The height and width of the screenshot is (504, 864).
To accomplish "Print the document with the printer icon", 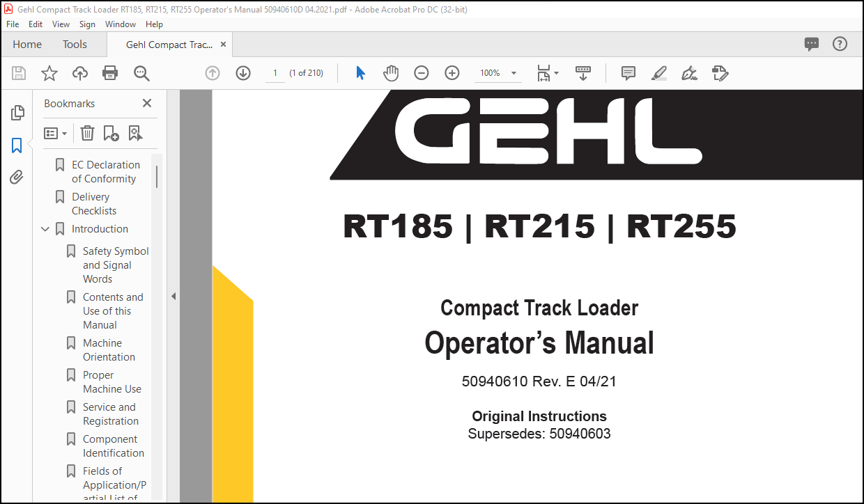I will 110,73.
